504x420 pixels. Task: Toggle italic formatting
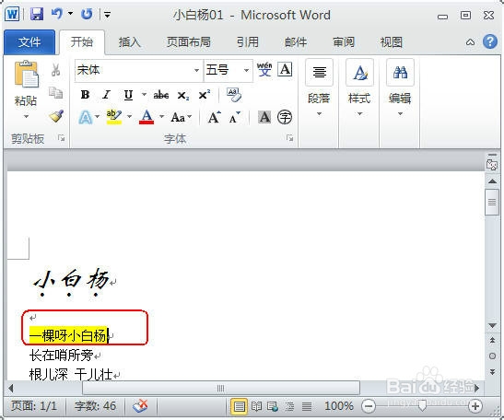[x=106, y=95]
